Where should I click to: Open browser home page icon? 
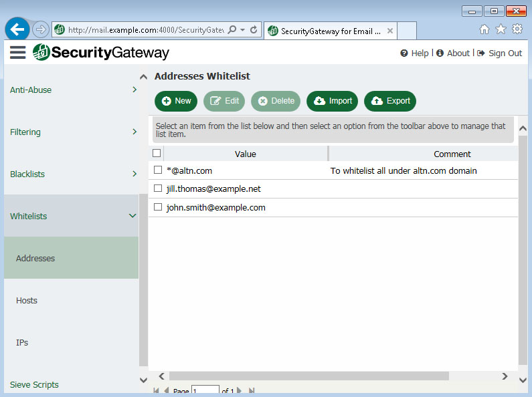484,29
